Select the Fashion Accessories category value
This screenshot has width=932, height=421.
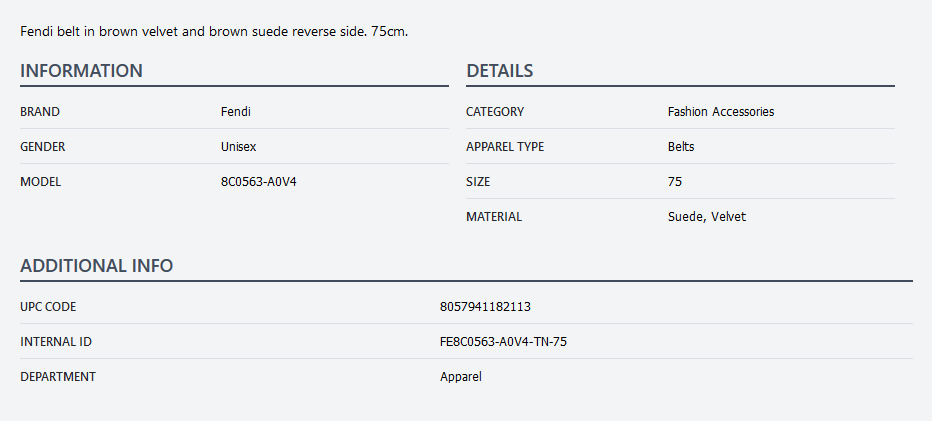pyautogui.click(x=720, y=112)
